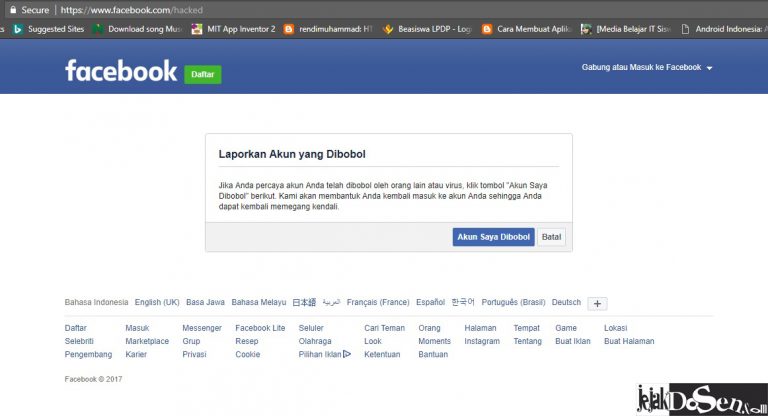Open the Messenger footer link
The image size is (768, 416).
202,328
